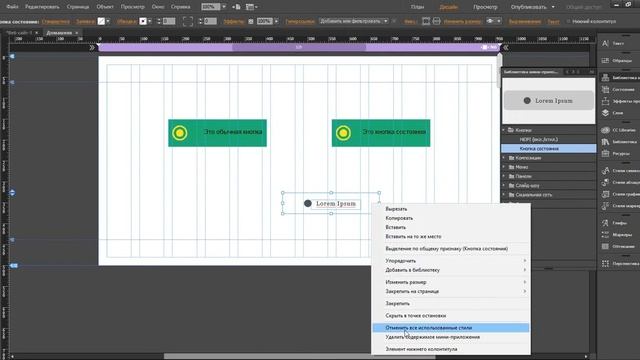Open the Редактировать menu
This screenshot has width=640, height=360.
coord(42,7)
